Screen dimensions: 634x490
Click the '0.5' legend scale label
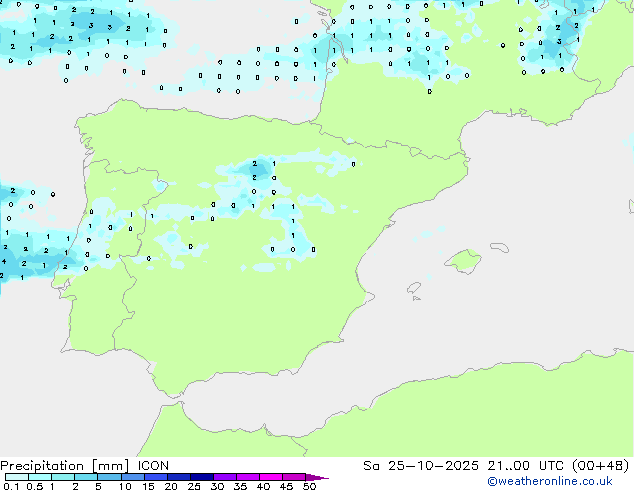click(x=34, y=486)
